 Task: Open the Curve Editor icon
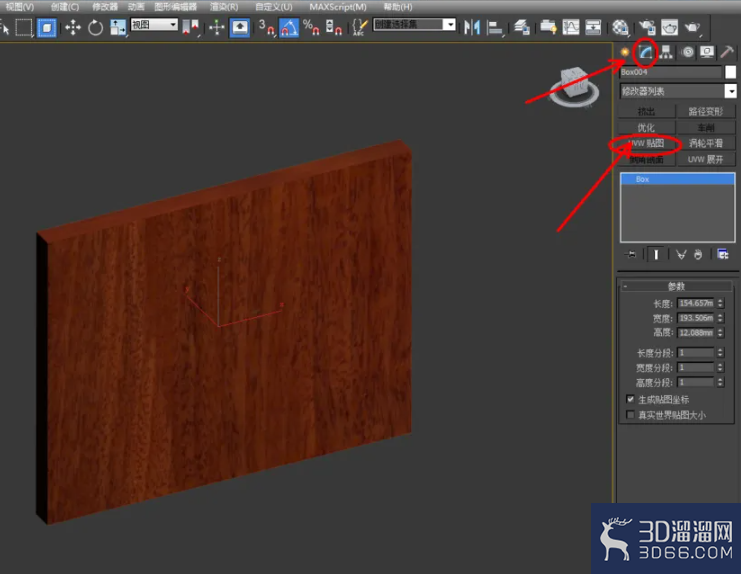point(571,27)
